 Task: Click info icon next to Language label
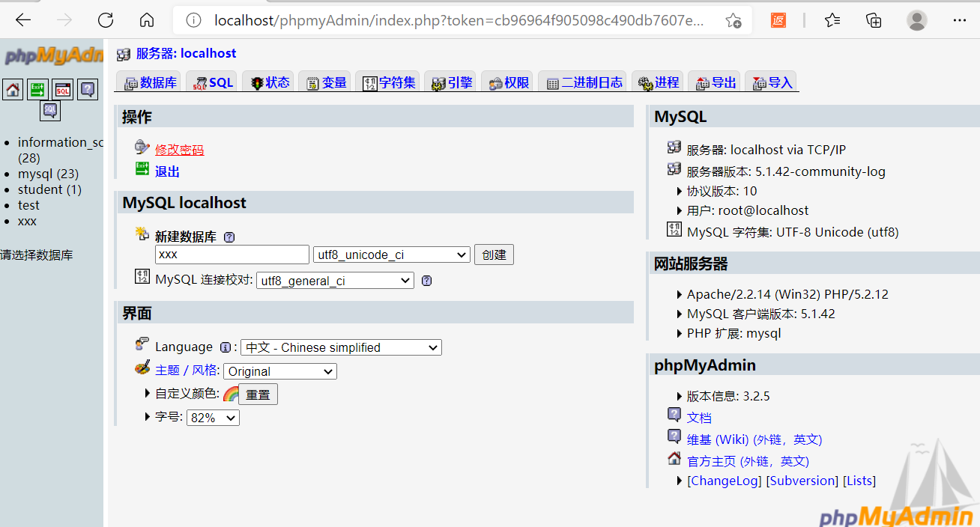226,347
